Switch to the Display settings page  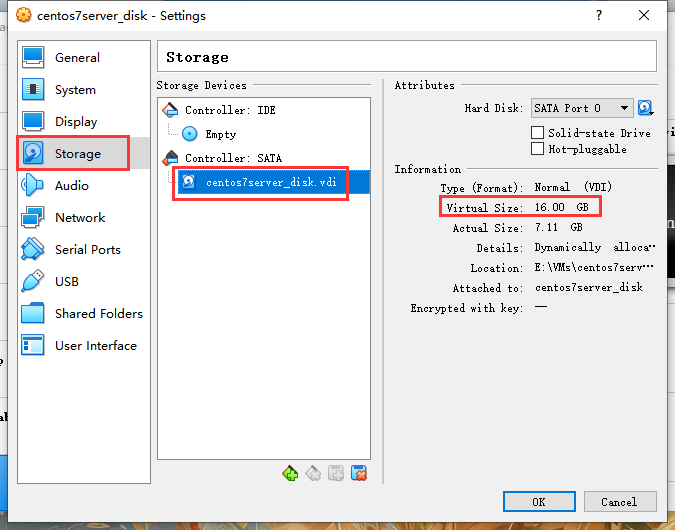tap(84, 121)
